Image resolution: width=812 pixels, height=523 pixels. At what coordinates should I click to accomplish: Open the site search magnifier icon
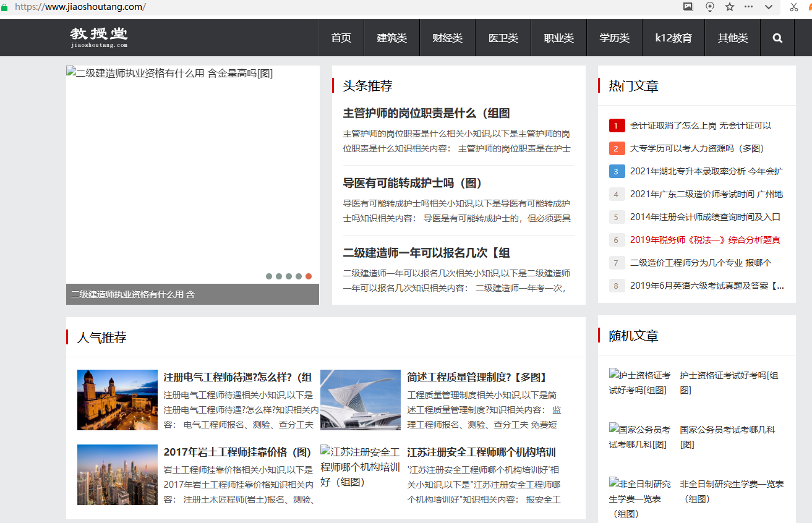pyautogui.click(x=777, y=38)
